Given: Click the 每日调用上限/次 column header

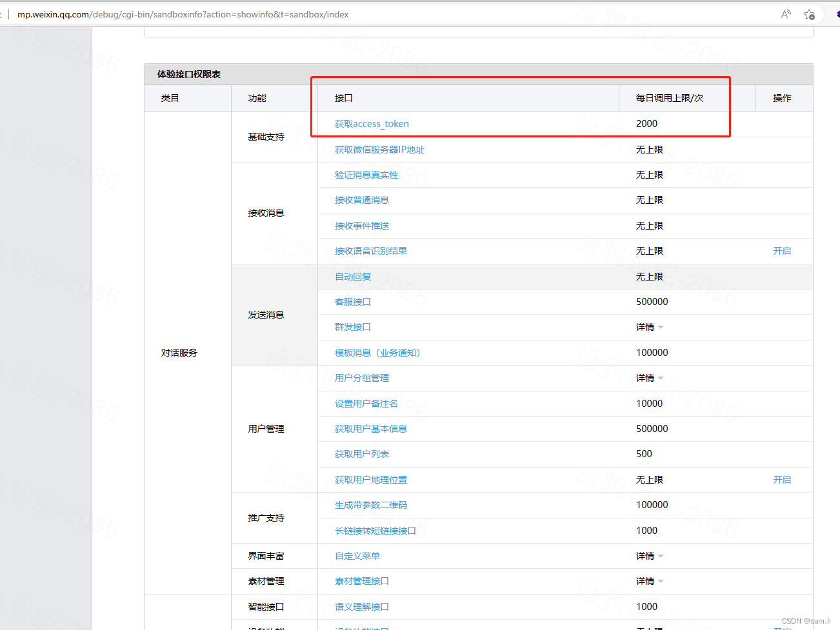Looking at the screenshot, I should coord(670,98).
